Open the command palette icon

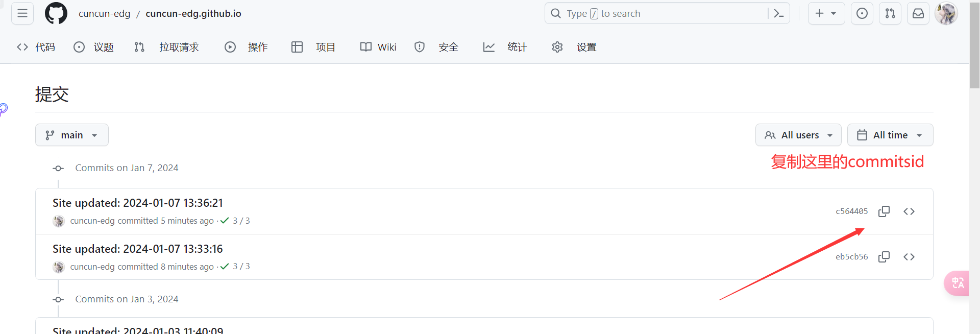click(778, 13)
